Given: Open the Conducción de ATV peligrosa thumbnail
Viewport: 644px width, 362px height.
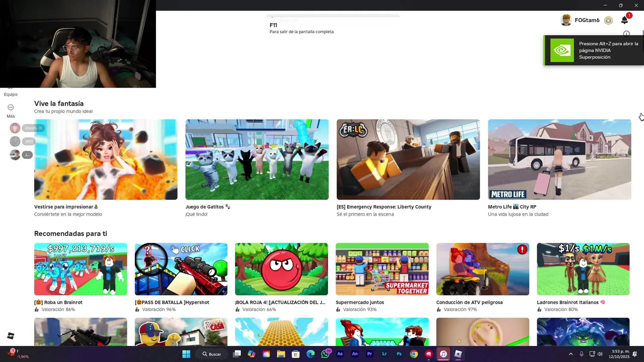Looking at the screenshot, I should coord(482,269).
